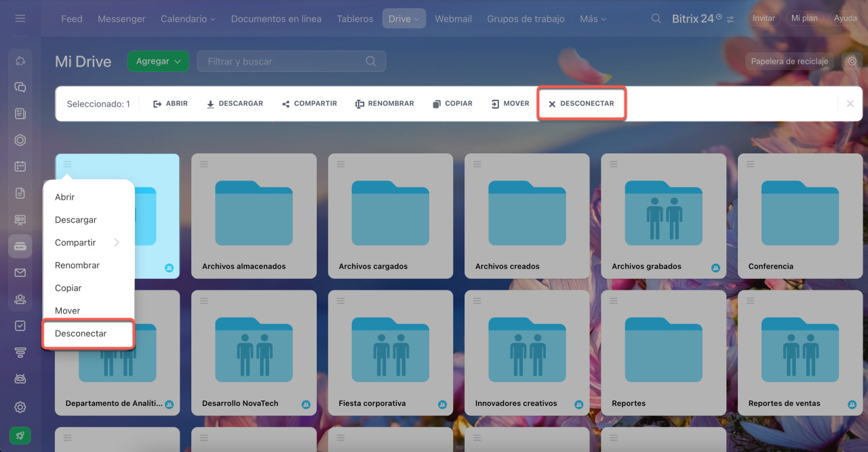Click DESCONECTAR in the selection toolbar
The image size is (868, 452).
pos(581,104)
